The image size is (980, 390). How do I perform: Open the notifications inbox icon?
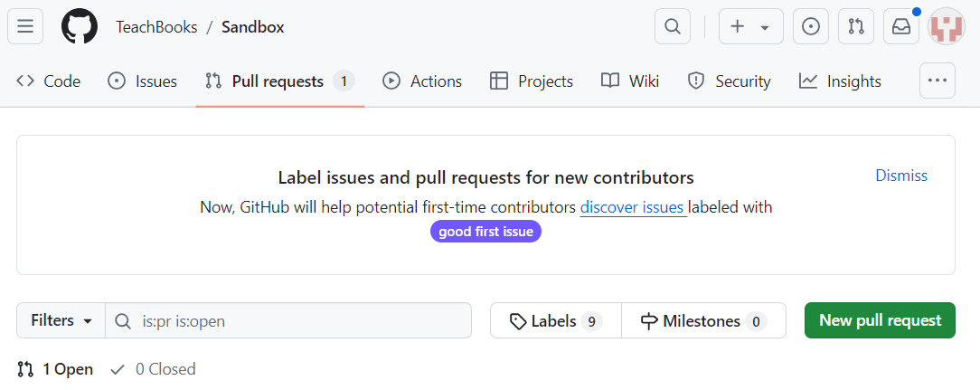901,26
